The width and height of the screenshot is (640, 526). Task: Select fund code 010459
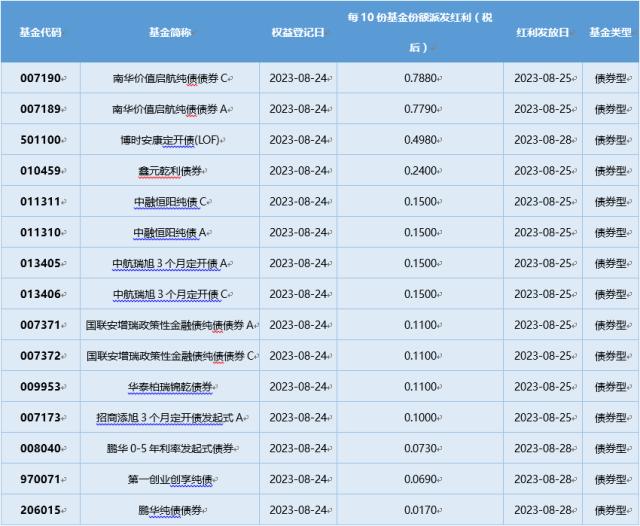(40, 171)
